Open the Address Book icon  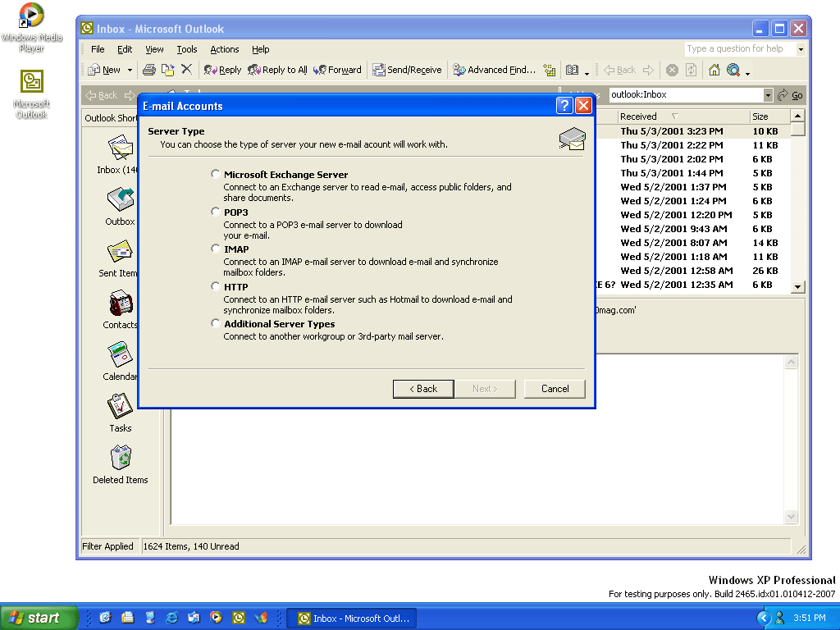tap(573, 70)
